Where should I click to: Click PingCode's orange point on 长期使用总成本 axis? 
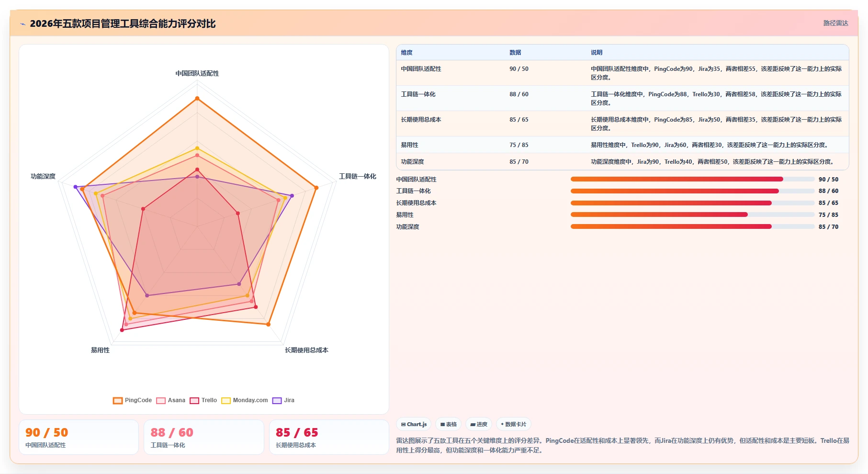point(268,324)
